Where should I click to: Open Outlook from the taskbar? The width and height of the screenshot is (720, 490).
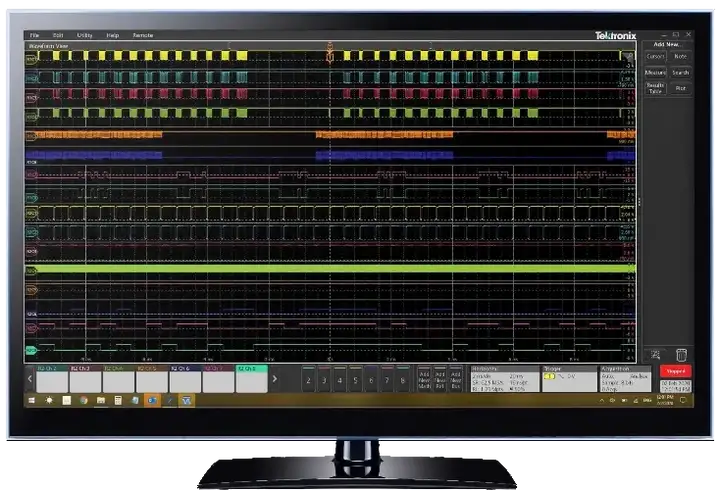(152, 400)
